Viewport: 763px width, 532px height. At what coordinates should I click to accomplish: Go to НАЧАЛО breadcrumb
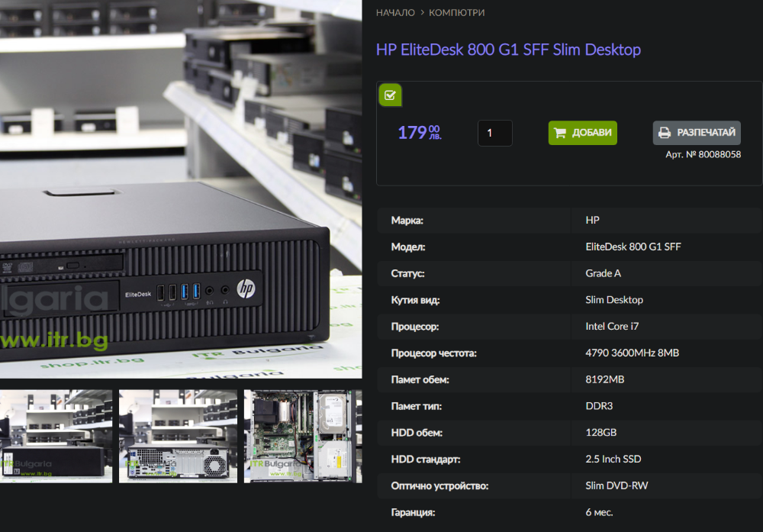point(395,13)
